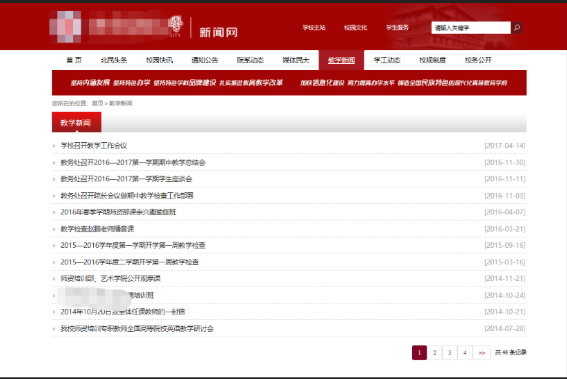Open article dated 2014-07-28
This screenshot has height=379, width=567.
[x=137, y=329]
